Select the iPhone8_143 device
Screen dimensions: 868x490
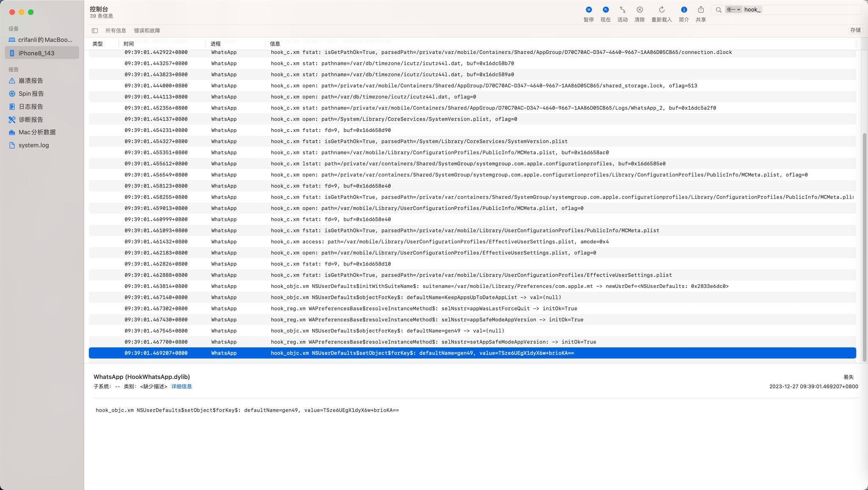pyautogui.click(x=42, y=53)
